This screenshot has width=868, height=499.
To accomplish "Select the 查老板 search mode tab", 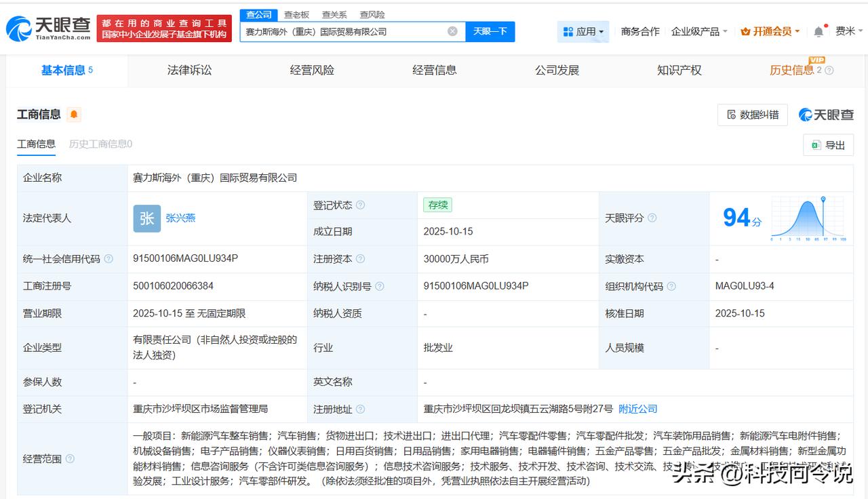I will point(296,14).
